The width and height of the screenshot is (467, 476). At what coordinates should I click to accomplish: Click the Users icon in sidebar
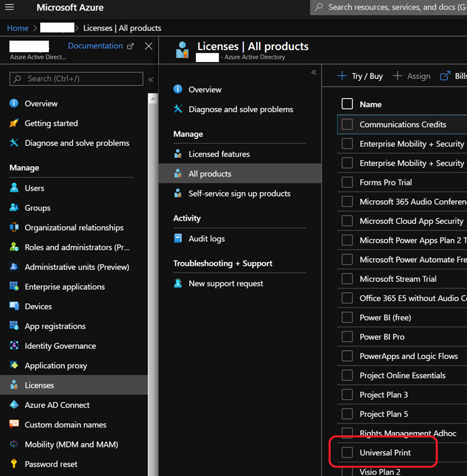[x=14, y=188]
